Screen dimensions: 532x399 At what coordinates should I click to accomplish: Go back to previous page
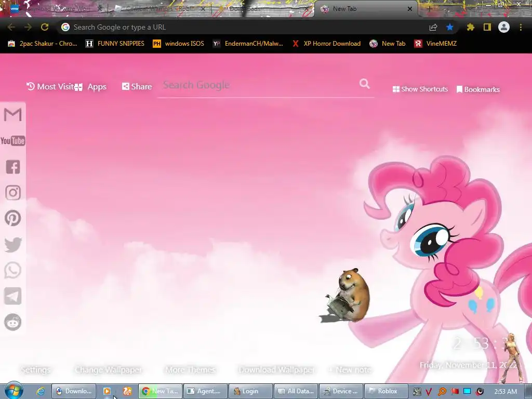pyautogui.click(x=11, y=27)
